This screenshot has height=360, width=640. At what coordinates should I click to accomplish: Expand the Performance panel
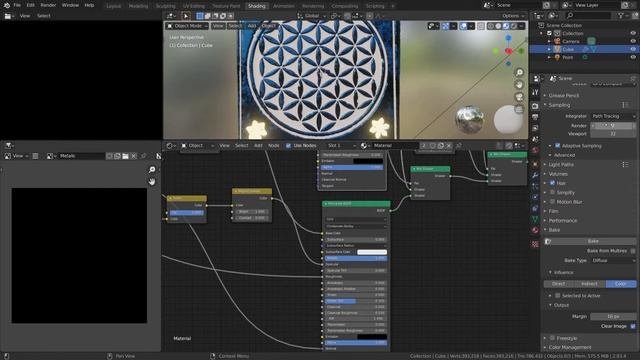[x=562, y=220]
